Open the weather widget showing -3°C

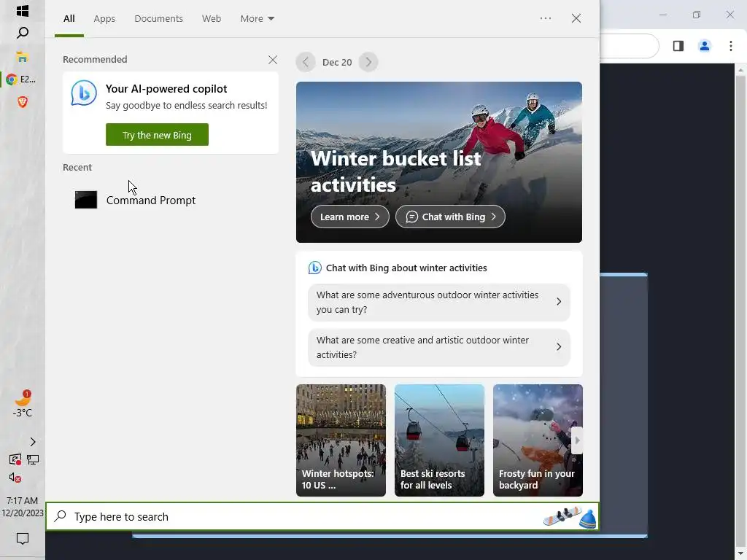(23, 402)
